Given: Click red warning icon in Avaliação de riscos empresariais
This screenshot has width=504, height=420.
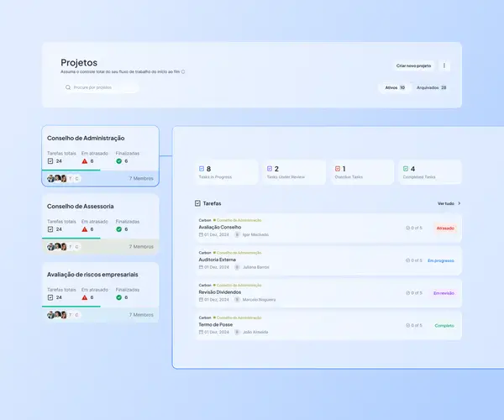Looking at the screenshot, I should [85, 297].
